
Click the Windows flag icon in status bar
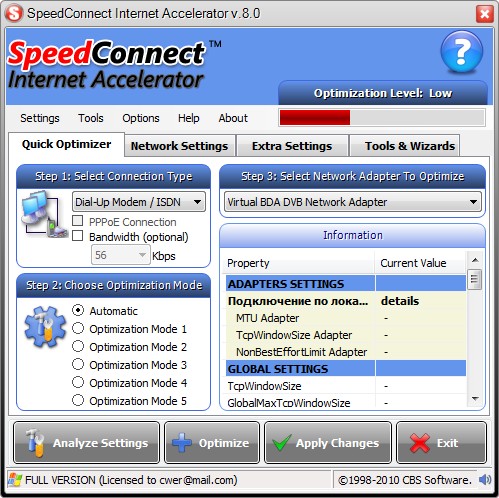coord(15,480)
